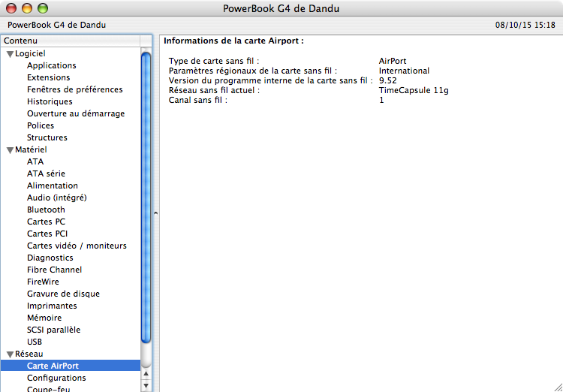563x392 pixels.
Task: Click the AirPort card type value
Action: (x=393, y=61)
